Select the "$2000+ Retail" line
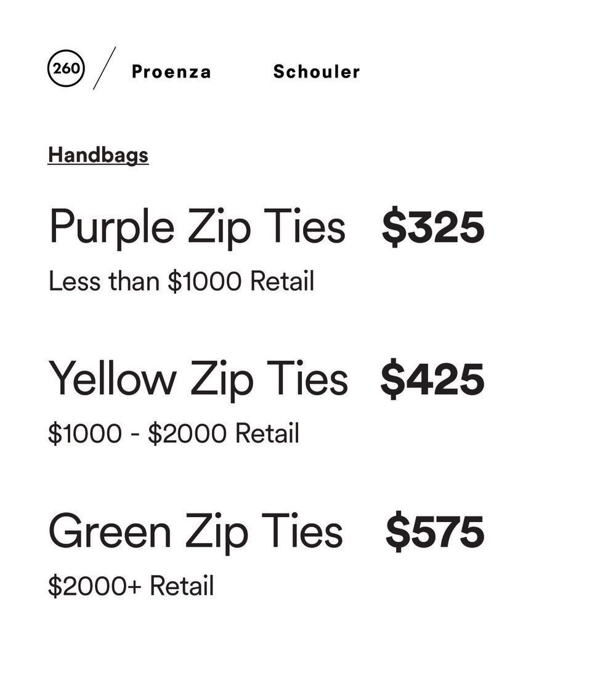616x689 pixels. point(131,586)
